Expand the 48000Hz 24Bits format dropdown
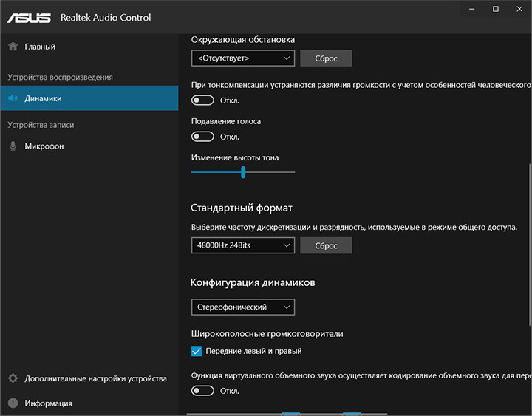This screenshot has width=532, height=416. click(242, 245)
